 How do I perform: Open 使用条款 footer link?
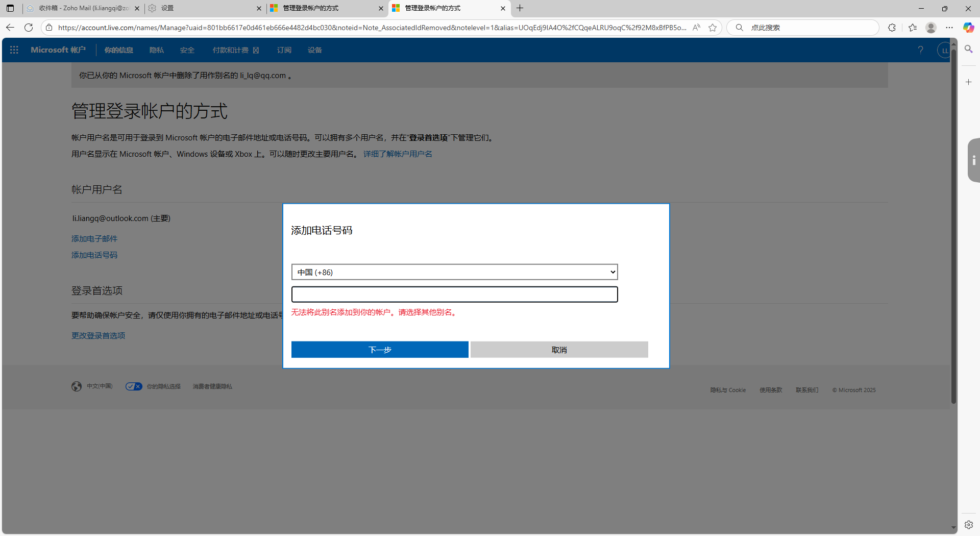click(771, 390)
